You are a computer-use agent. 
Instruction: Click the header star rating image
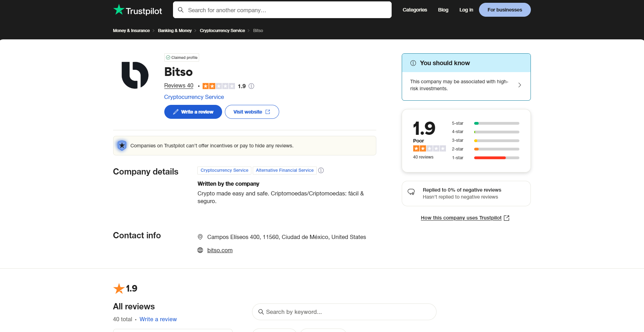219,86
